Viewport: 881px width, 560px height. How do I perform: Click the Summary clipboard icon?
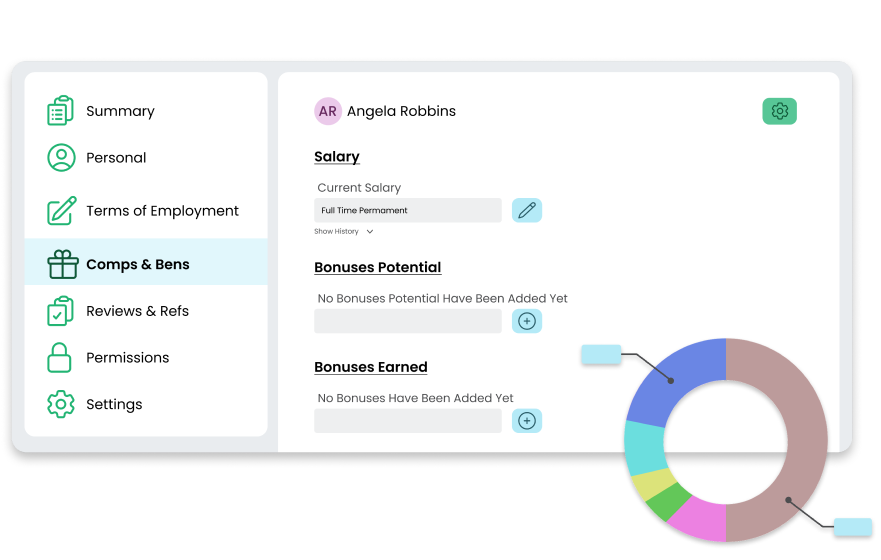[x=61, y=111]
